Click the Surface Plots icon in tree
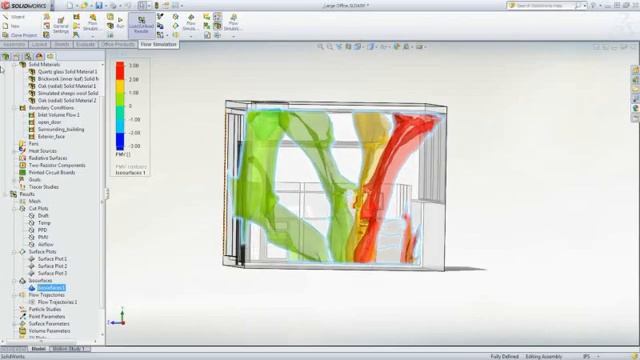The width and height of the screenshot is (640, 360). click(x=22, y=252)
